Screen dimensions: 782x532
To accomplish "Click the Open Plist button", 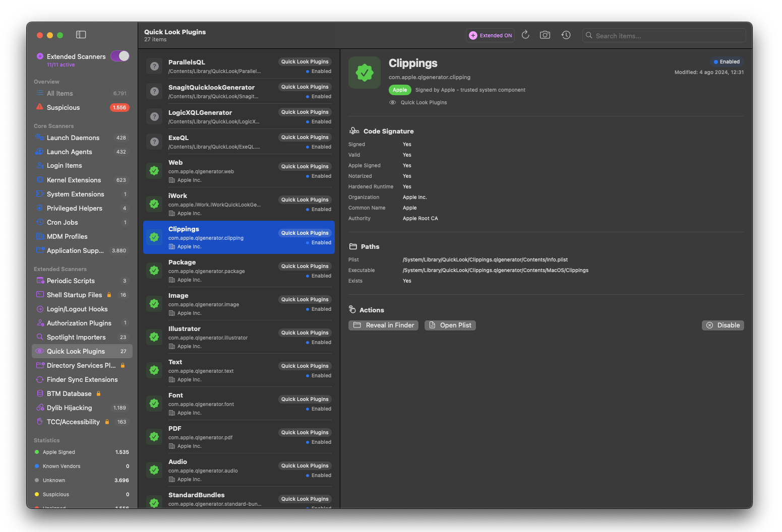I will (x=450, y=325).
